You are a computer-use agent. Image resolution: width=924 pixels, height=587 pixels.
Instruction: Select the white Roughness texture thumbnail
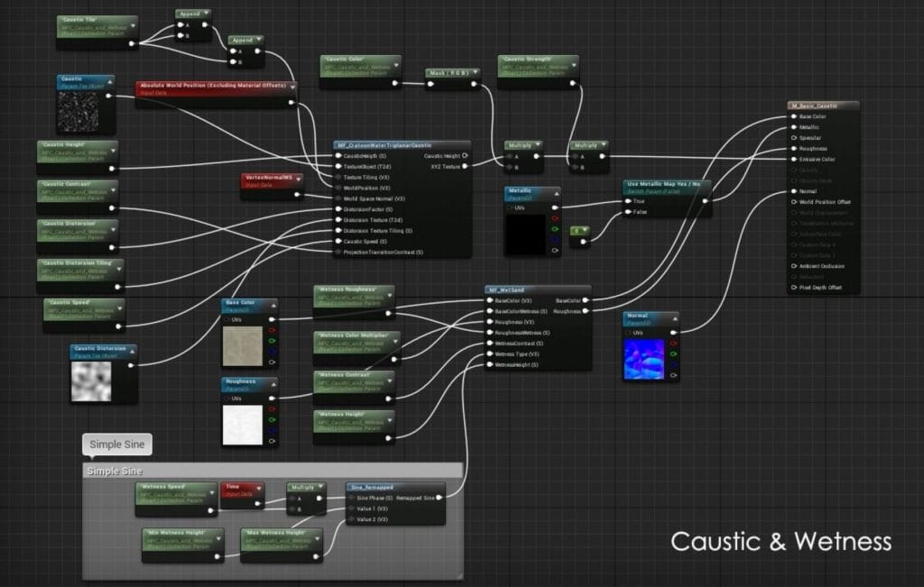point(243,425)
